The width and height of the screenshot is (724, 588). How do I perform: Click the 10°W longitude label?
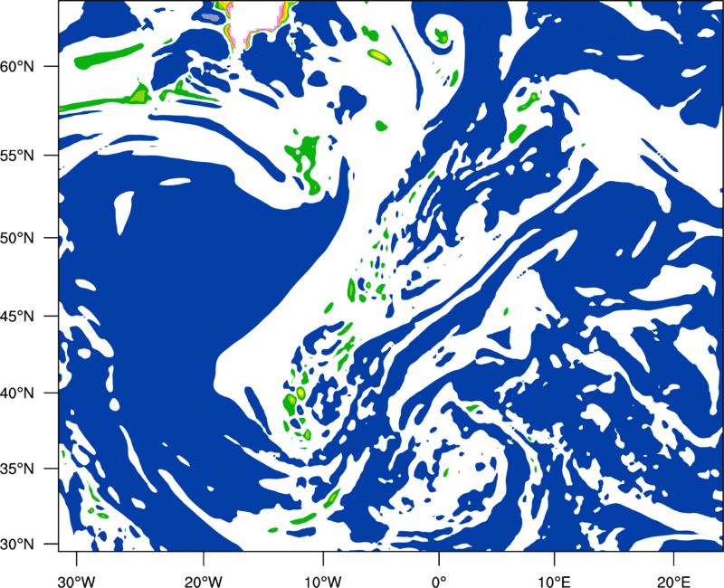tap(323, 582)
